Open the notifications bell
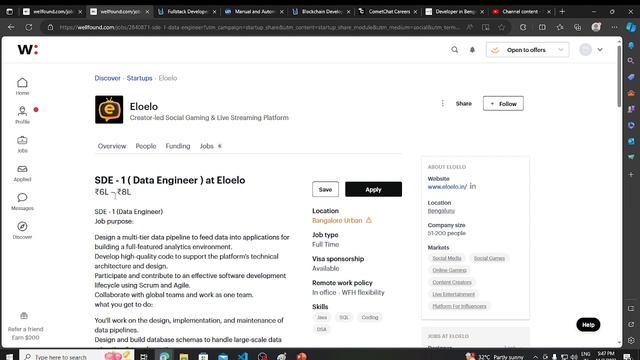 point(472,50)
